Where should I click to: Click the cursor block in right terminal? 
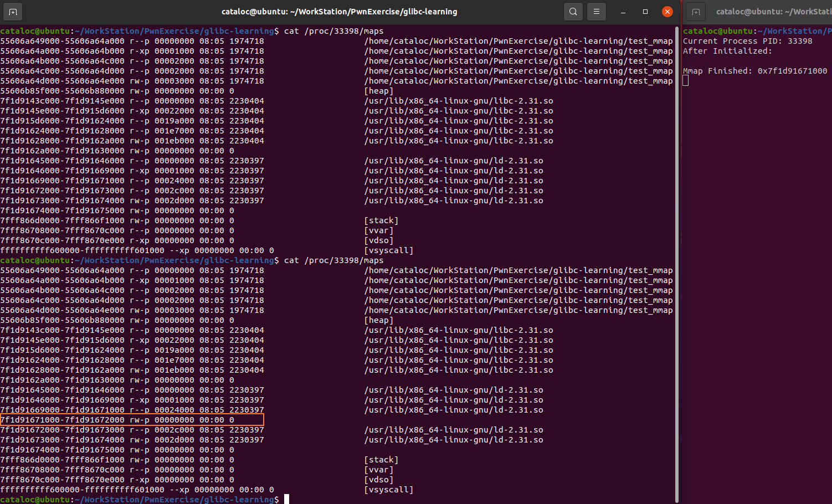tap(686, 81)
